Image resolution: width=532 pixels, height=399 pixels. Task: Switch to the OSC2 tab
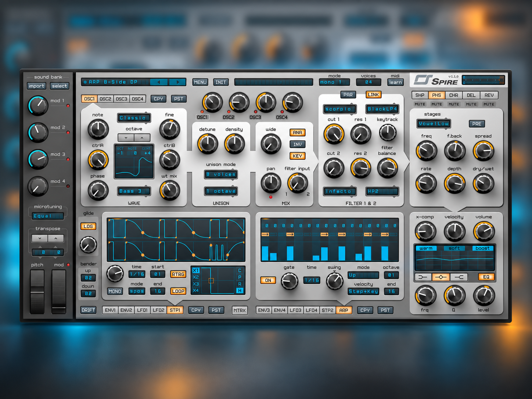(x=105, y=99)
